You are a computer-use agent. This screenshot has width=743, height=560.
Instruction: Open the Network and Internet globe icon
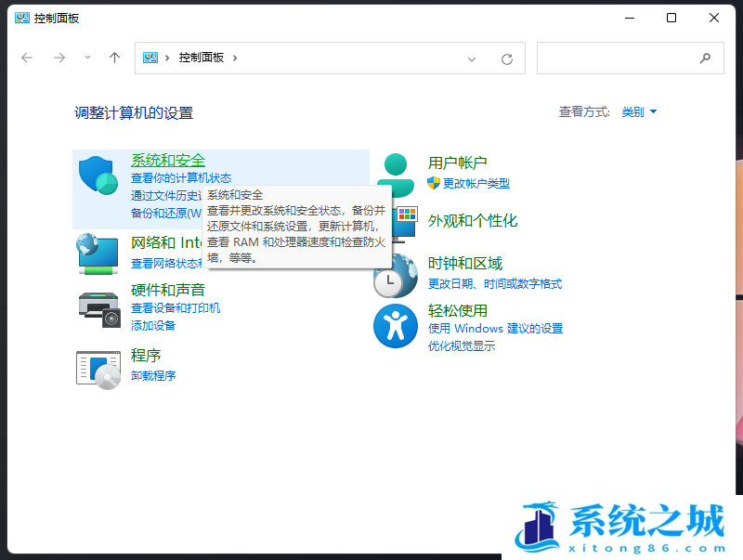point(98,254)
